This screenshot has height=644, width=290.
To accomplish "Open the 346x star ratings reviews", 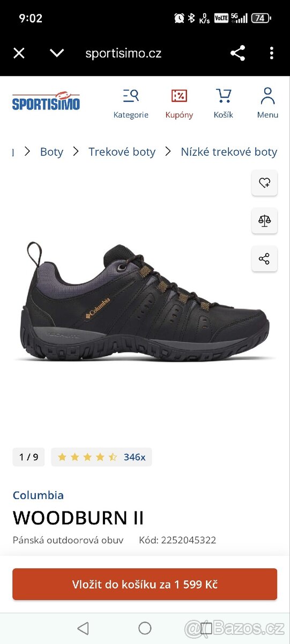I will [102, 457].
